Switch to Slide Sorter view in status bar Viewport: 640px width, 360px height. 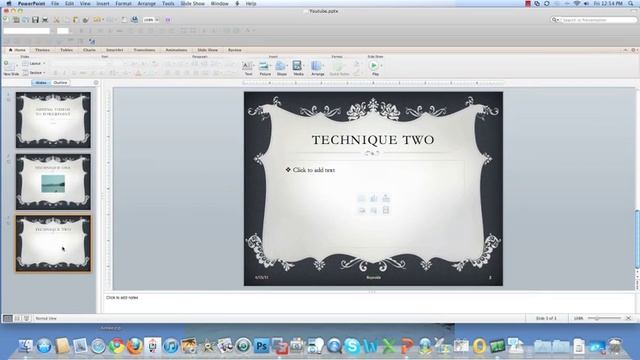[17, 318]
